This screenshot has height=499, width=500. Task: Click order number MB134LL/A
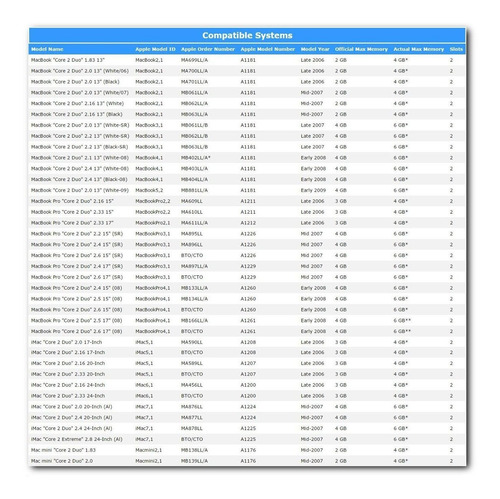[194, 299]
